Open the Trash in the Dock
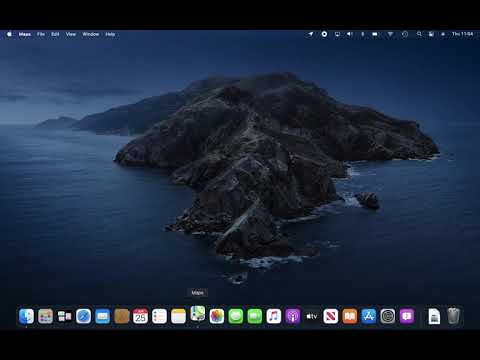This screenshot has width=480, height=360. 453,316
